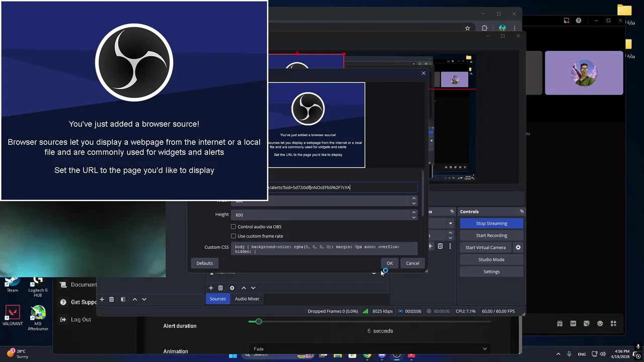
Task: Increase Height value with up arrow
Action: click(414, 212)
